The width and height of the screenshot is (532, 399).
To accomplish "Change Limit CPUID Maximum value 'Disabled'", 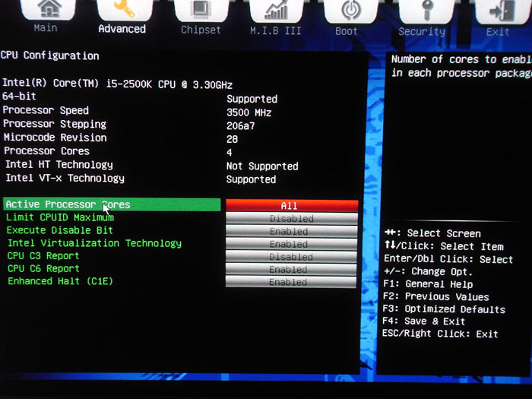I will point(292,219).
